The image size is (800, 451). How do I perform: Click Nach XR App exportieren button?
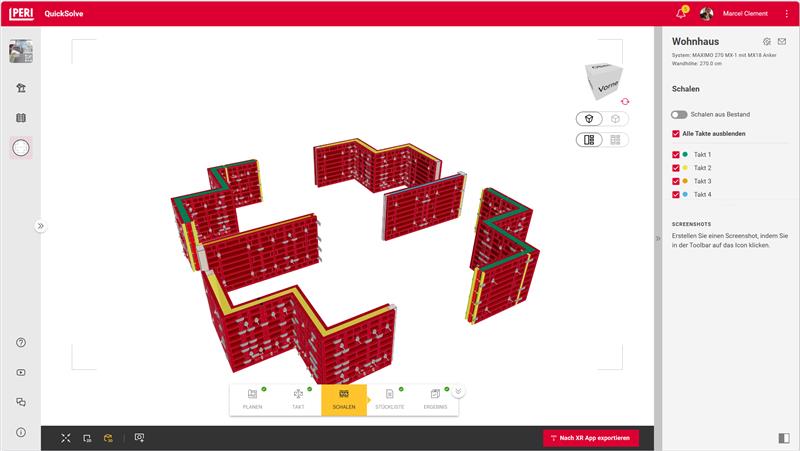(x=590, y=438)
